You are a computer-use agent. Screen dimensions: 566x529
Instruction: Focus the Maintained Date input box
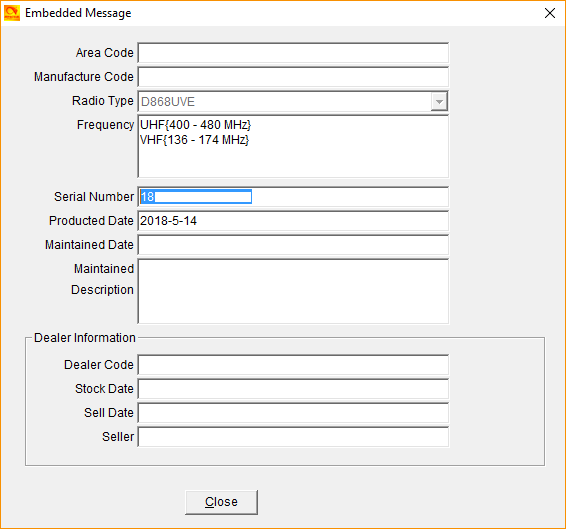point(293,245)
